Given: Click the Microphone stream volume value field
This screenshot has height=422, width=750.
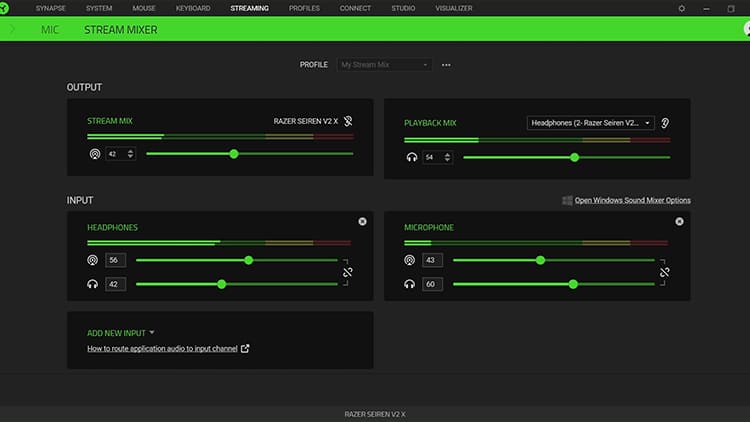Looking at the screenshot, I should point(432,260).
